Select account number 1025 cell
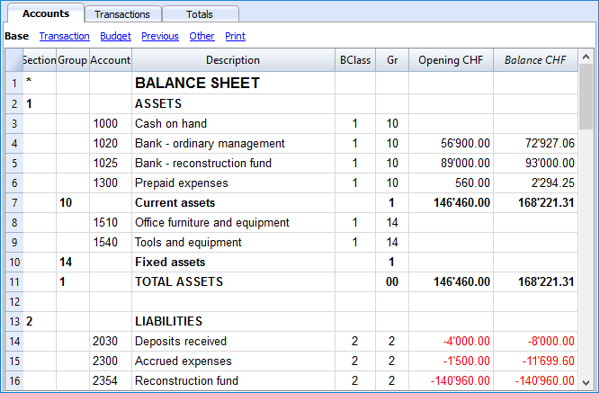599x393 pixels. (x=110, y=163)
